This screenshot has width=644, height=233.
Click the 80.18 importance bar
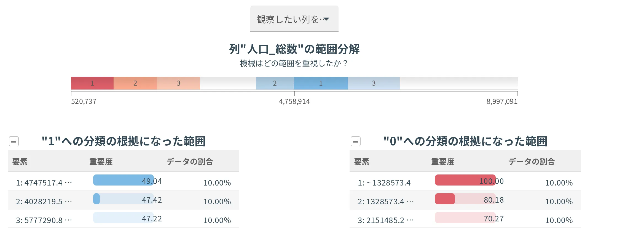point(465,199)
